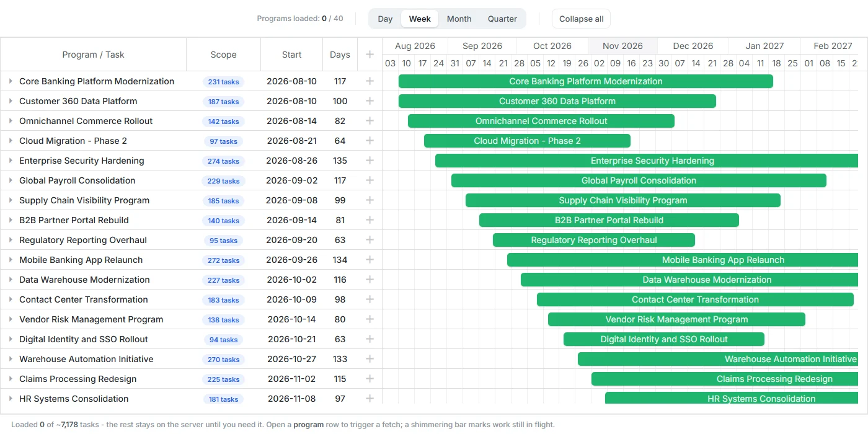Switch timeline scale to Day
The height and width of the screenshot is (434, 868).
(385, 19)
